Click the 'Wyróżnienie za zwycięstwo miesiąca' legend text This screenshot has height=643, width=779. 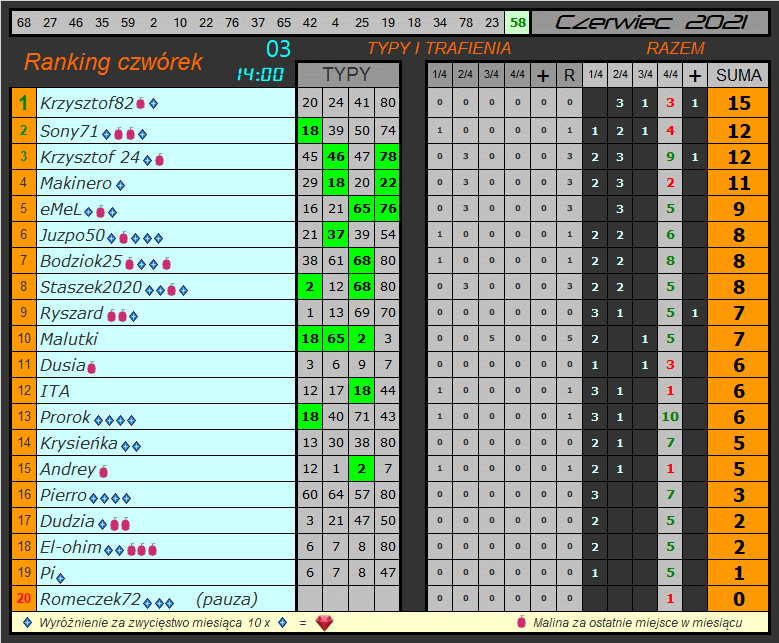tap(141, 623)
